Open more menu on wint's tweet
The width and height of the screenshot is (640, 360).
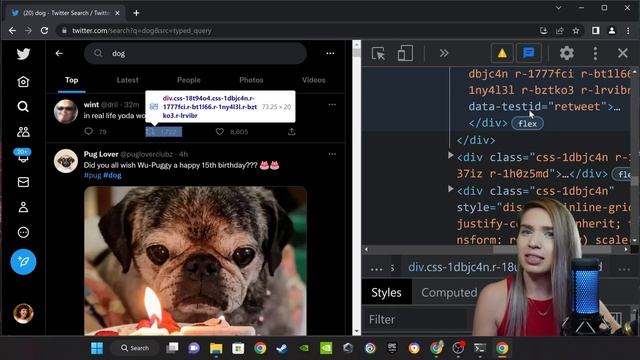click(x=332, y=105)
